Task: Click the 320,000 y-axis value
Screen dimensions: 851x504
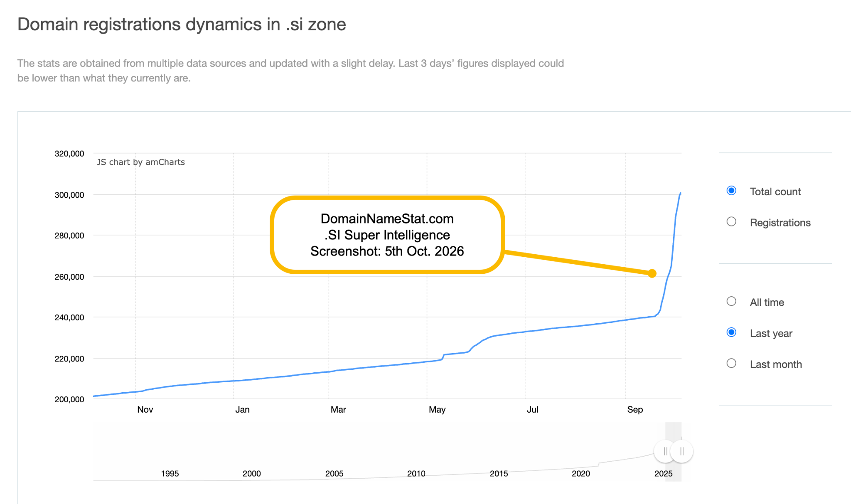Action: pos(69,153)
